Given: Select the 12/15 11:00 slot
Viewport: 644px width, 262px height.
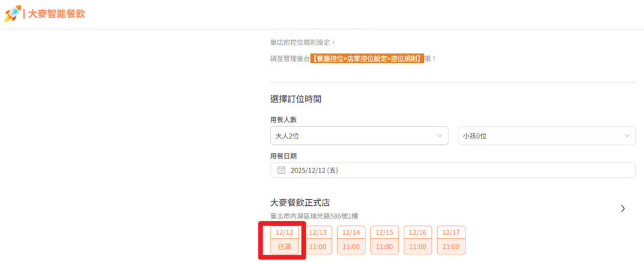Looking at the screenshot, I should pyautogui.click(x=384, y=240).
